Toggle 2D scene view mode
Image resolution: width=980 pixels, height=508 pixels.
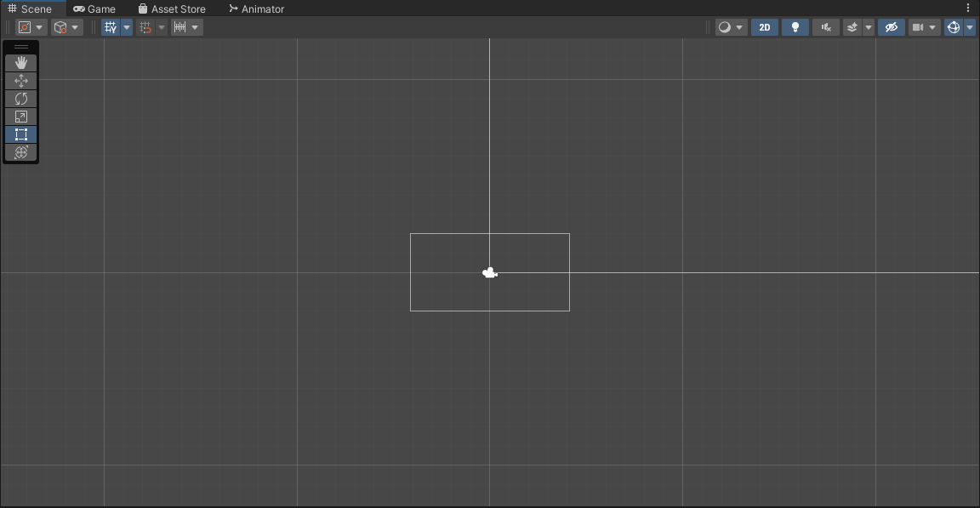pyautogui.click(x=764, y=26)
